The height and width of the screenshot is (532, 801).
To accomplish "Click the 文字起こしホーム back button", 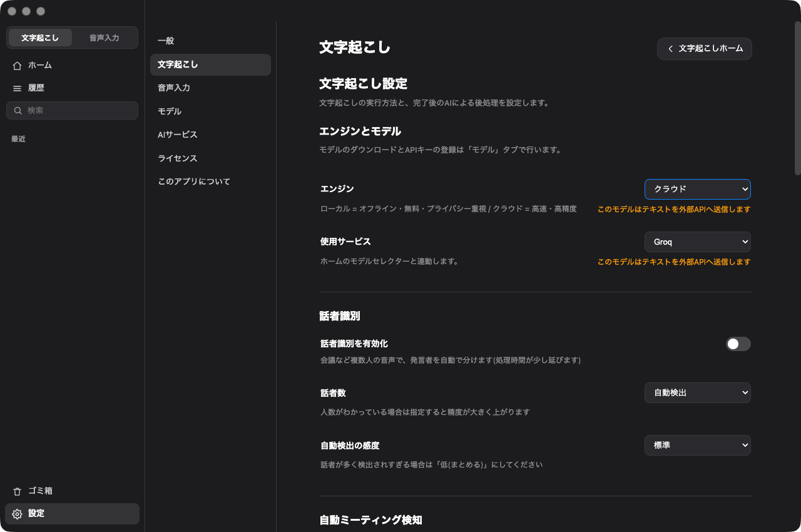I will [705, 49].
